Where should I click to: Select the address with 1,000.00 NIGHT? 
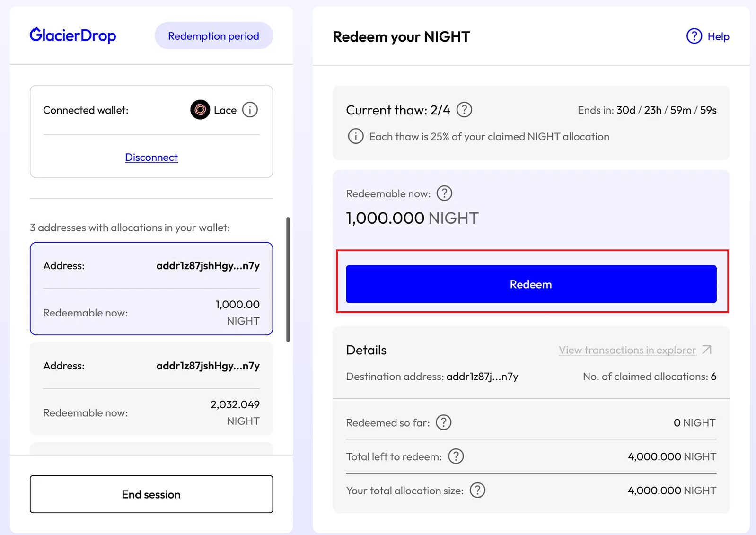(151, 289)
